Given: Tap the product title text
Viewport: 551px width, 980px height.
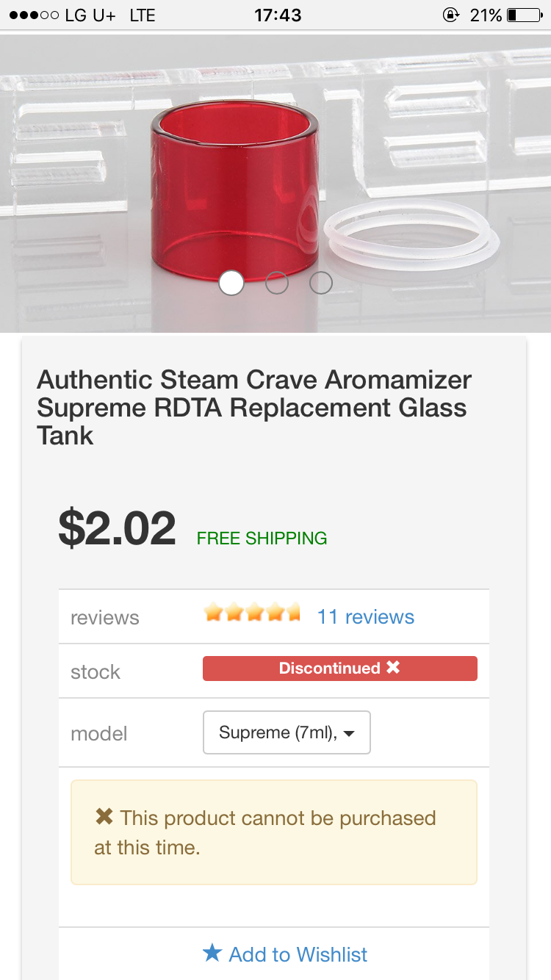Looking at the screenshot, I should pyautogui.click(x=254, y=407).
